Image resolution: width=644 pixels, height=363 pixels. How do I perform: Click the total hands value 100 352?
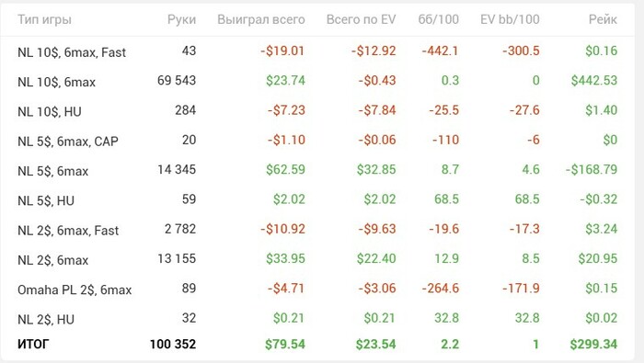point(173,344)
